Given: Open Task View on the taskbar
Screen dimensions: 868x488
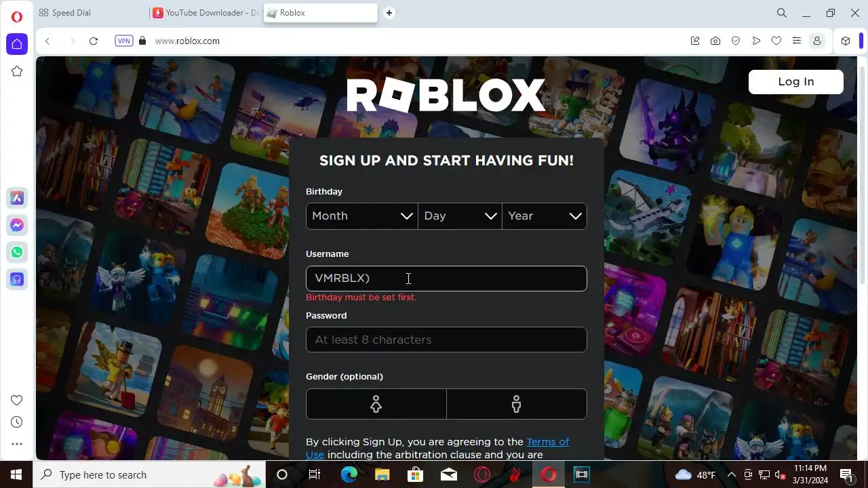Looking at the screenshot, I should (x=315, y=474).
